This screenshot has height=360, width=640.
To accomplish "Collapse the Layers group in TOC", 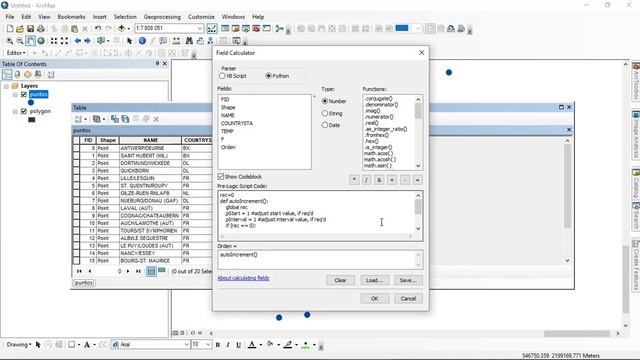I will tap(7, 86).
